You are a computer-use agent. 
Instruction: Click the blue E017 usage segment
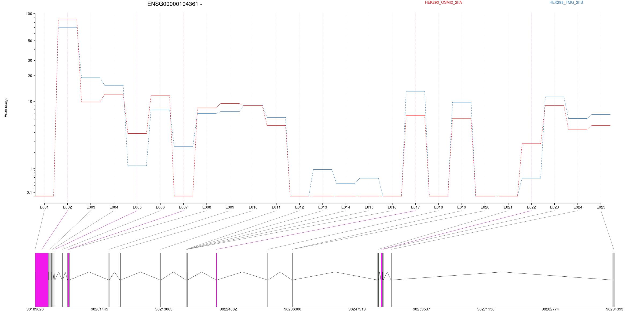(x=415, y=91)
